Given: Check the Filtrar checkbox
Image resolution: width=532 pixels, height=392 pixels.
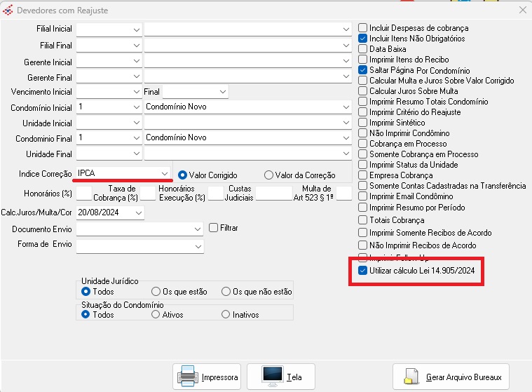Looking at the screenshot, I should tap(214, 227).
